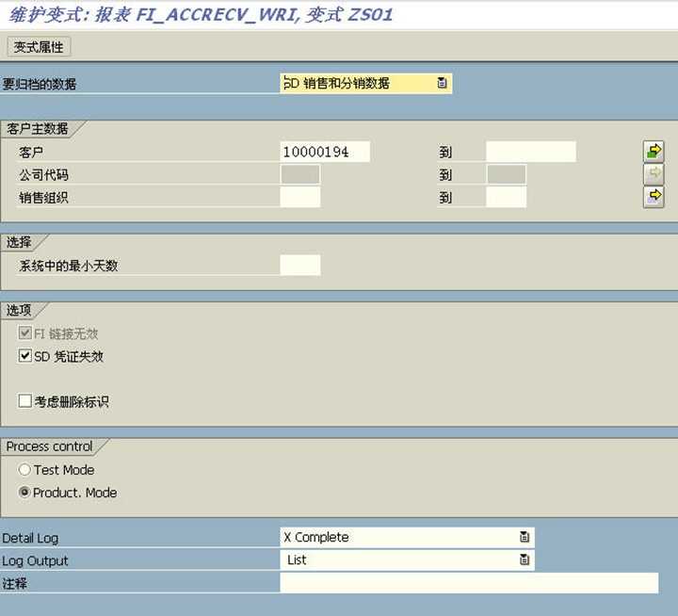Click the 选项 group header
The width and height of the screenshot is (678, 616).
(19, 310)
